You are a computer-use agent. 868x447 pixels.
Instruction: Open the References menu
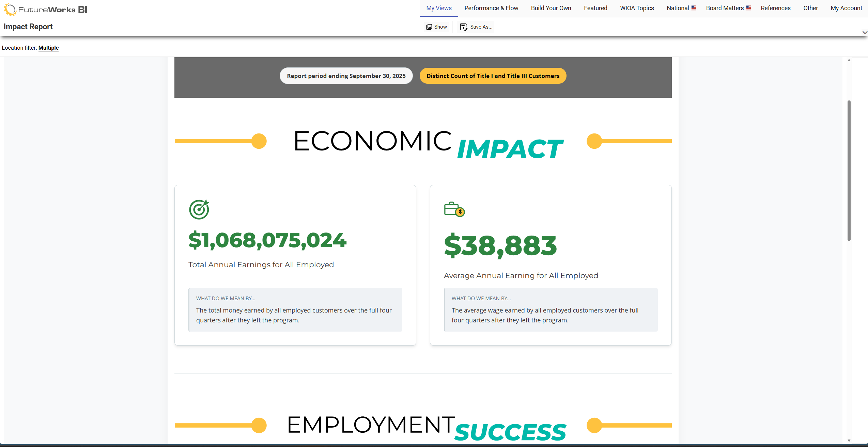[776, 8]
